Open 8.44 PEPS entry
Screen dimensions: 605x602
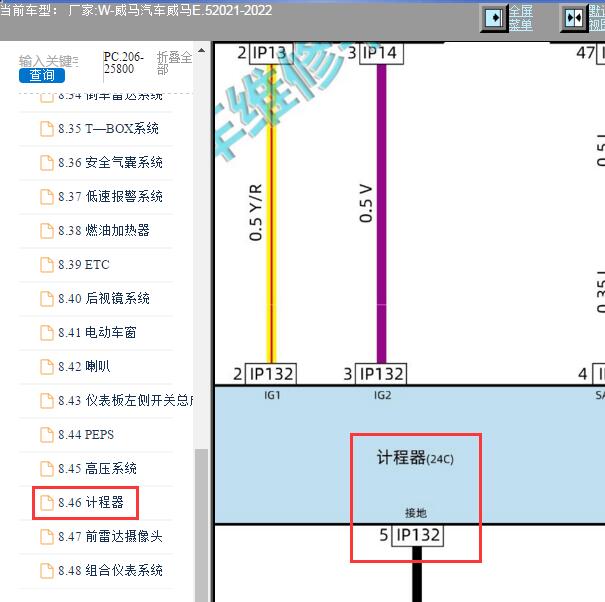(x=86, y=435)
